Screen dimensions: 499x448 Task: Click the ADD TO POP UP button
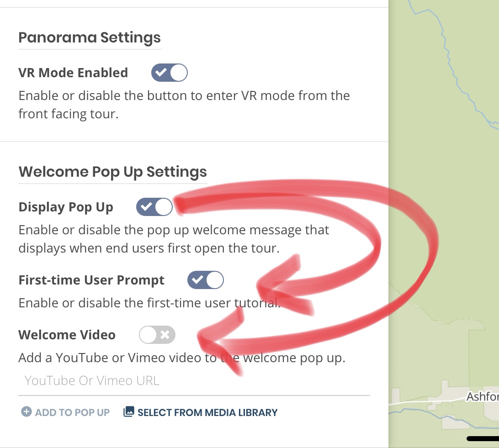pos(65,412)
